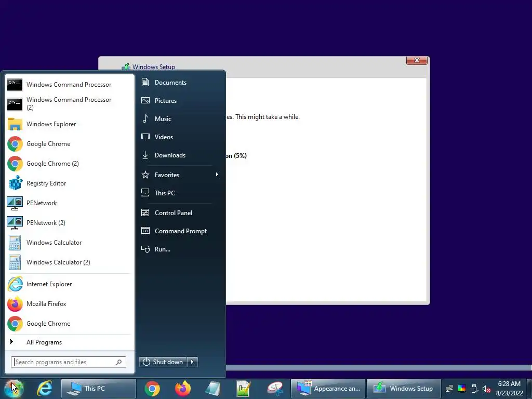The image size is (532, 399).
Task: Open Command Prompt from the right column
Action: click(180, 231)
